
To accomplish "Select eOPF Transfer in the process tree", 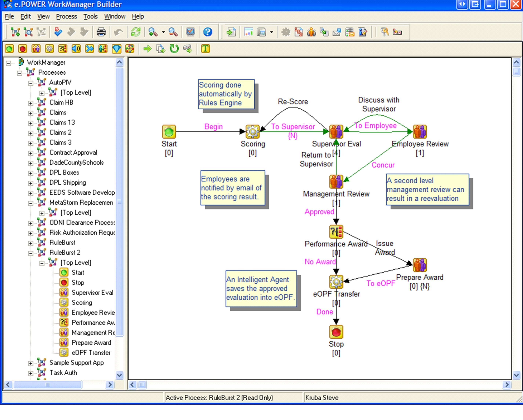I will [x=91, y=353].
